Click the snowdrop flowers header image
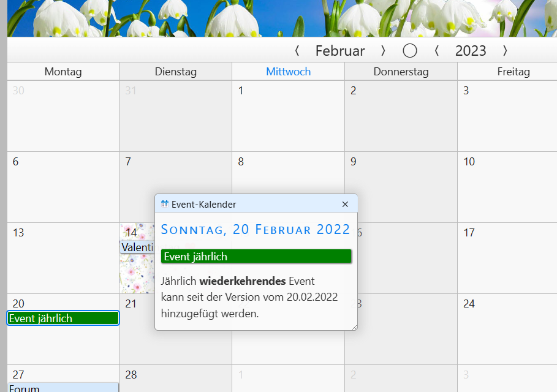The width and height of the screenshot is (557, 392). 282,18
